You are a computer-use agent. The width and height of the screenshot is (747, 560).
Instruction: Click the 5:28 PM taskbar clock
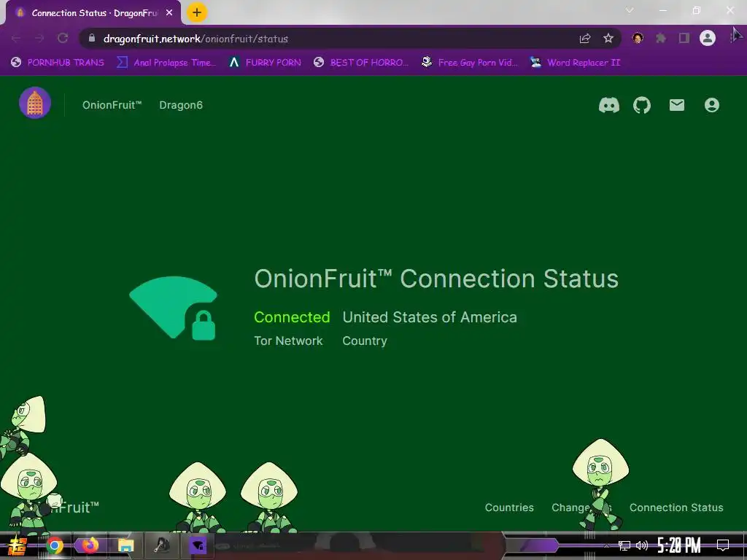point(679,545)
